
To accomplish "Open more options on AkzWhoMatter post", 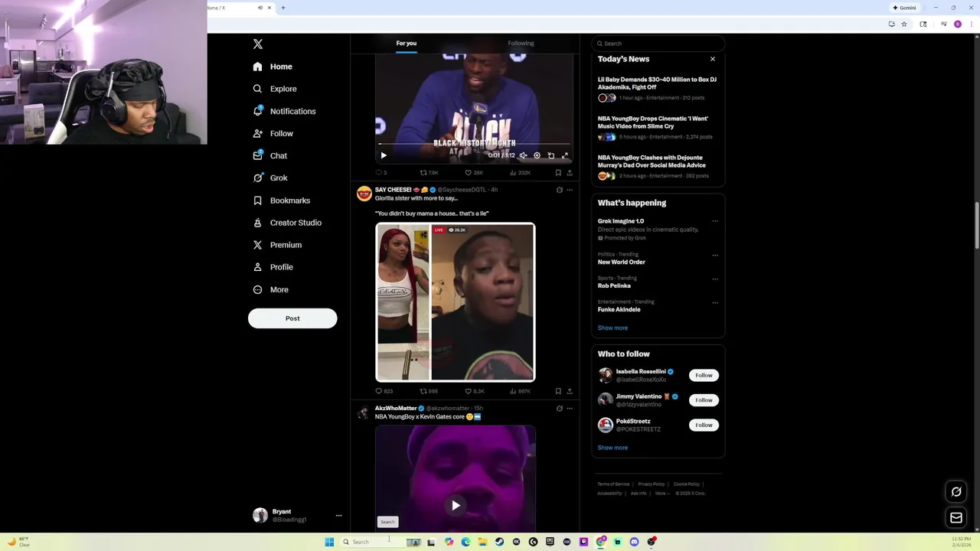I will point(570,409).
